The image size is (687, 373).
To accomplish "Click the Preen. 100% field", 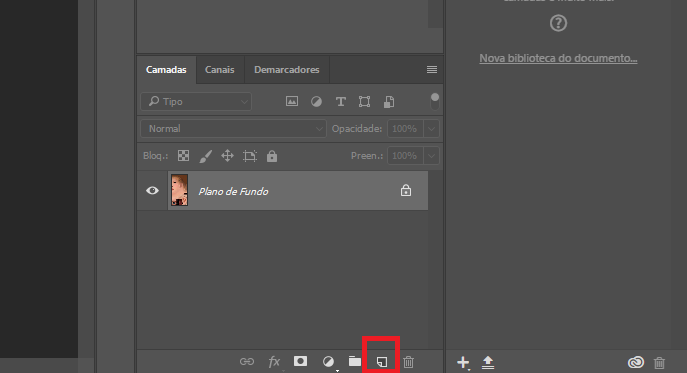I will (x=405, y=156).
